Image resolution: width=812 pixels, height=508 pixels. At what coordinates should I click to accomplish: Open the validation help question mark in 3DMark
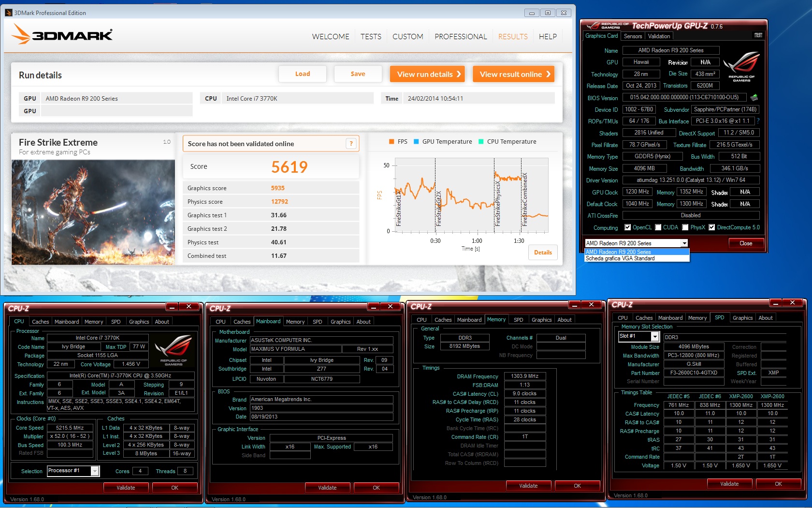tap(351, 144)
